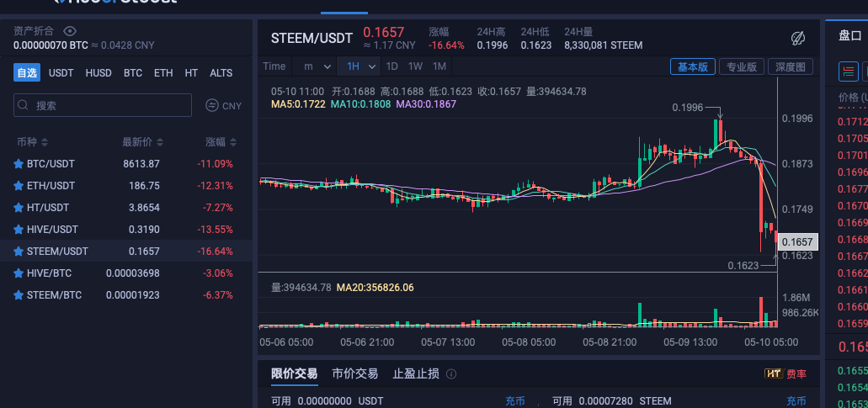This screenshot has width=868, height=408.
Task: Toggle asset balance visibility eye icon
Action: point(70,31)
